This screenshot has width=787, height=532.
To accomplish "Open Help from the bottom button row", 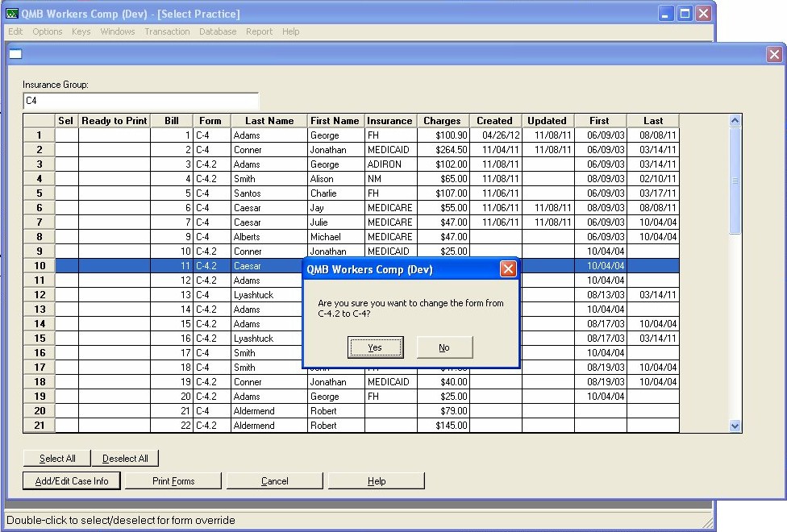I will click(x=376, y=480).
